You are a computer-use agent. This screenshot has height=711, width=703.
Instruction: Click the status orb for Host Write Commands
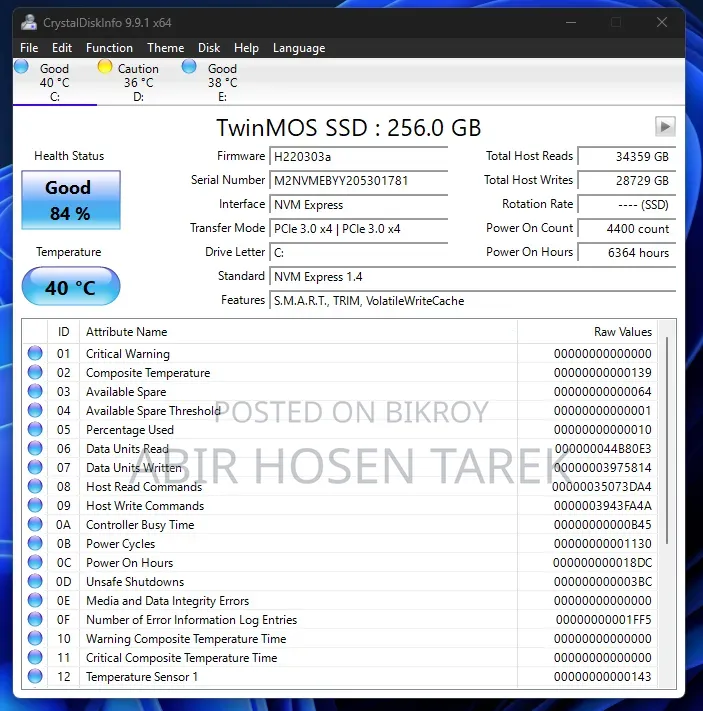coord(35,506)
